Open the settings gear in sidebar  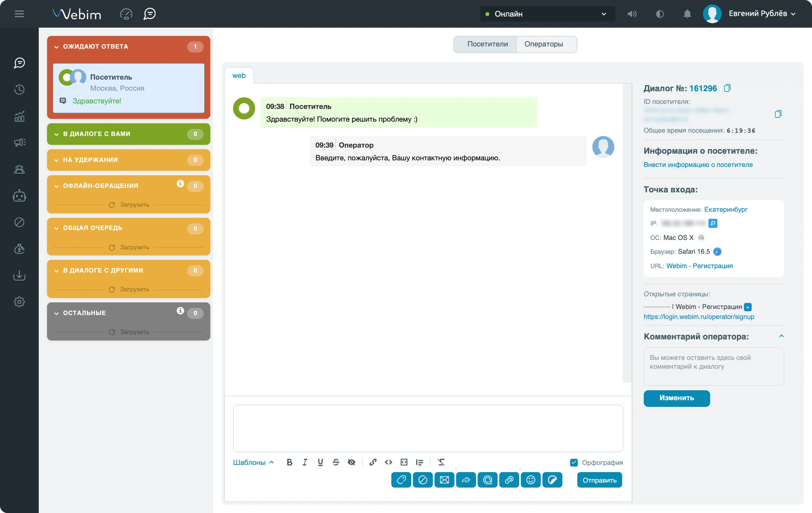[x=19, y=302]
